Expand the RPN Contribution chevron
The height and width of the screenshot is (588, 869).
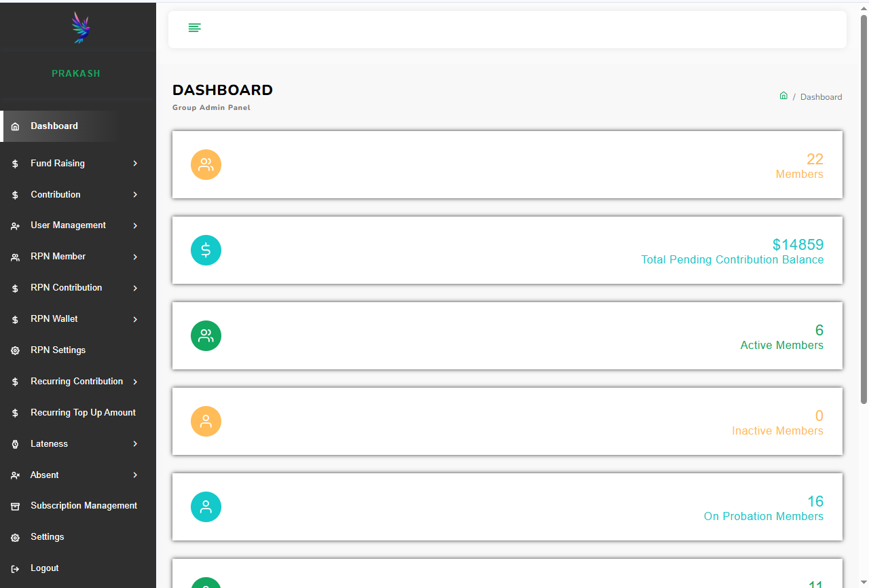[135, 288]
